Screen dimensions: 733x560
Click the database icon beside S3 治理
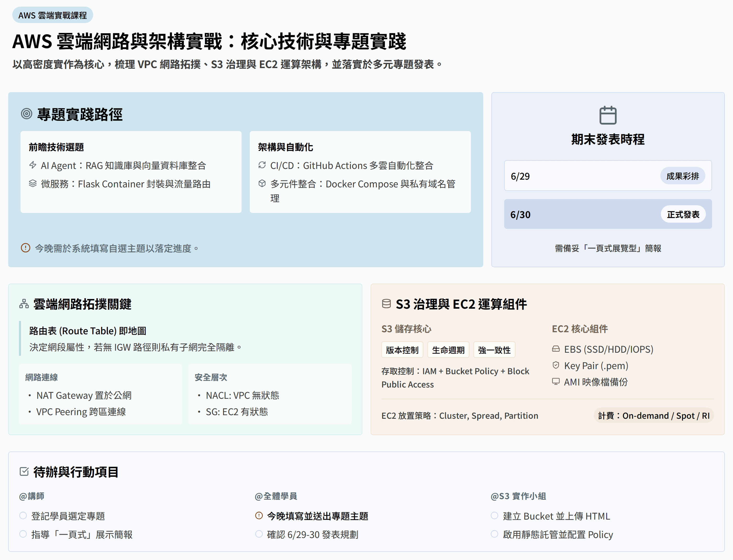click(386, 304)
